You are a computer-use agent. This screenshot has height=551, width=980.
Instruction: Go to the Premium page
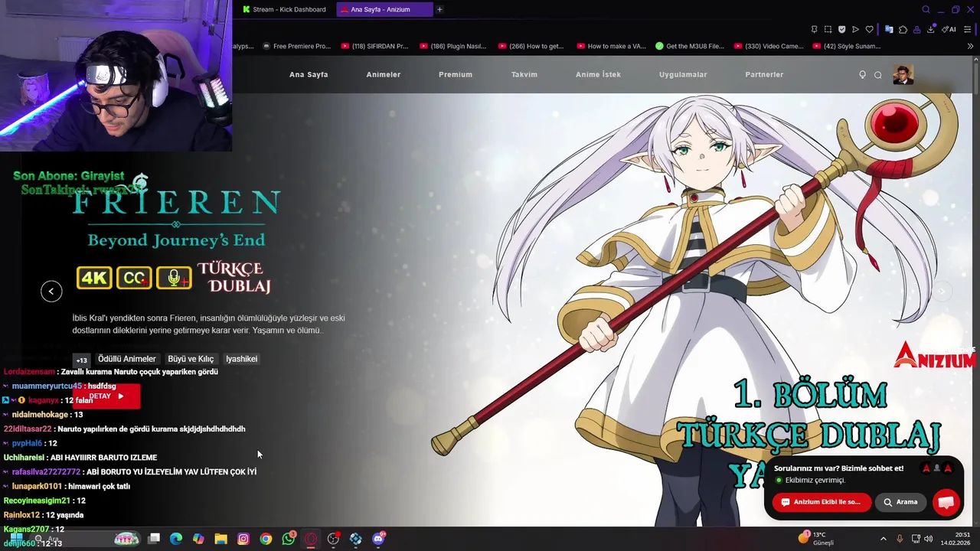456,74
